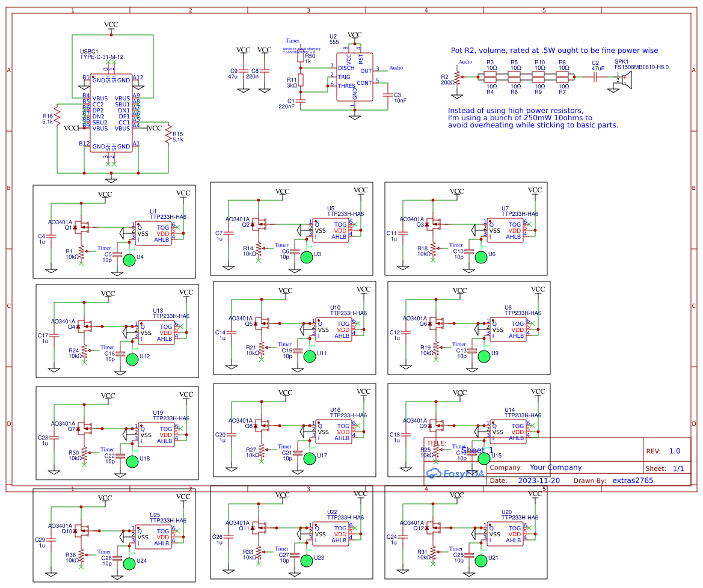Select the Timer net label beside R50

point(293,40)
